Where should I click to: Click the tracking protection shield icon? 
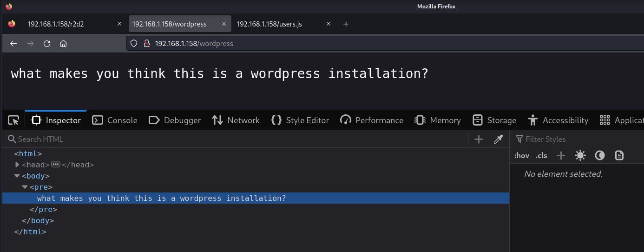pyautogui.click(x=134, y=43)
